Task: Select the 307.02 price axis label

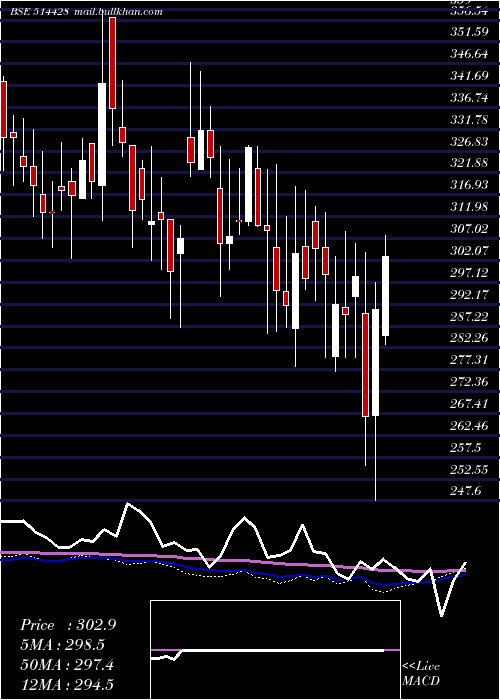Action: coord(469,229)
